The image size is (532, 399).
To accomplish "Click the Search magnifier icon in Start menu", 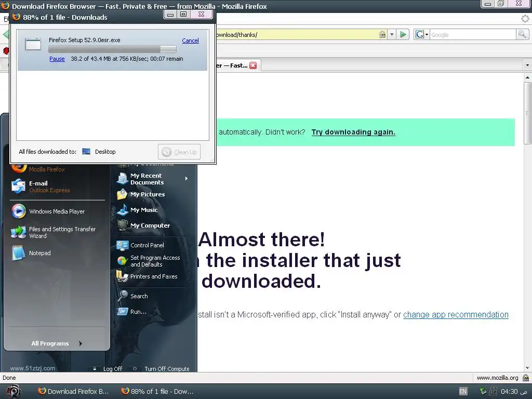I will 122,296.
